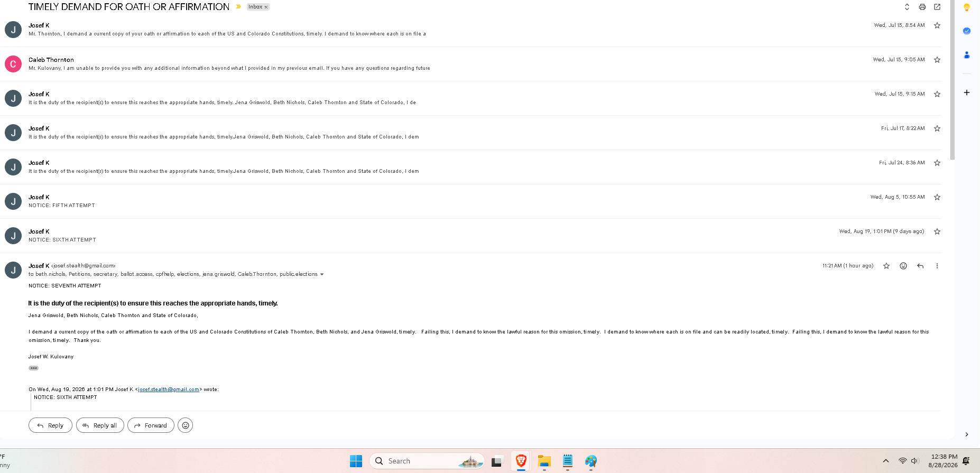This screenshot has height=473, width=980.
Task: Show trimmed content ellipsis
Action: (x=33, y=368)
